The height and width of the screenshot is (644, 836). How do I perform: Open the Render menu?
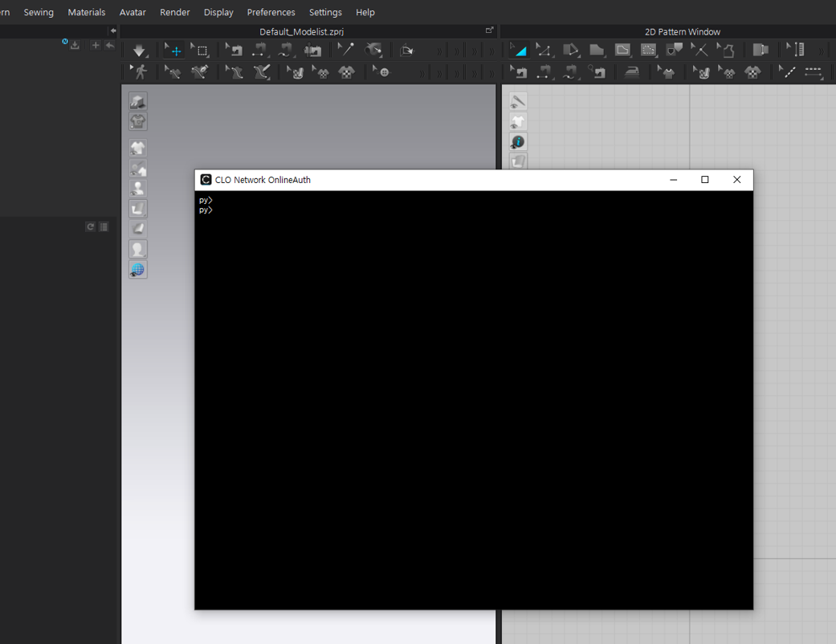175,12
